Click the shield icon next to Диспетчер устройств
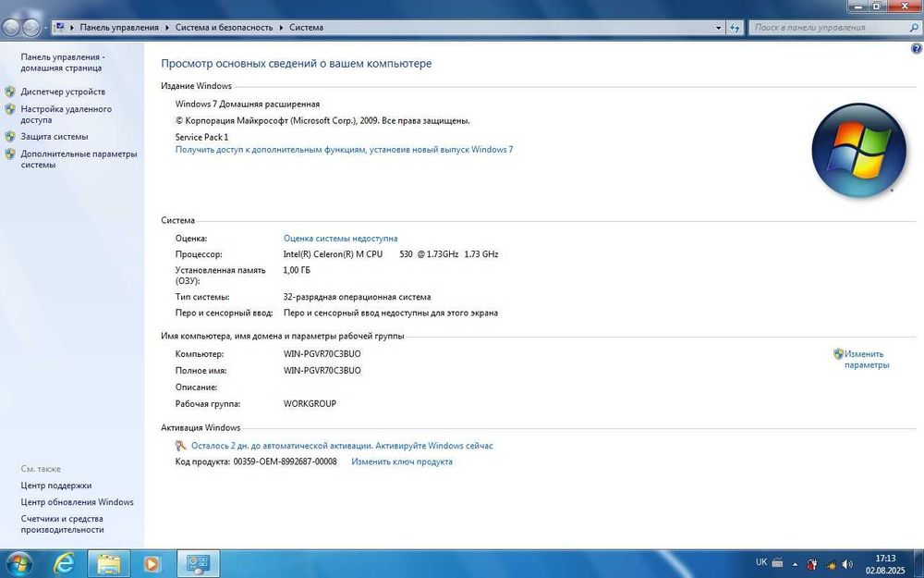This screenshot has height=578, width=924. [x=10, y=92]
